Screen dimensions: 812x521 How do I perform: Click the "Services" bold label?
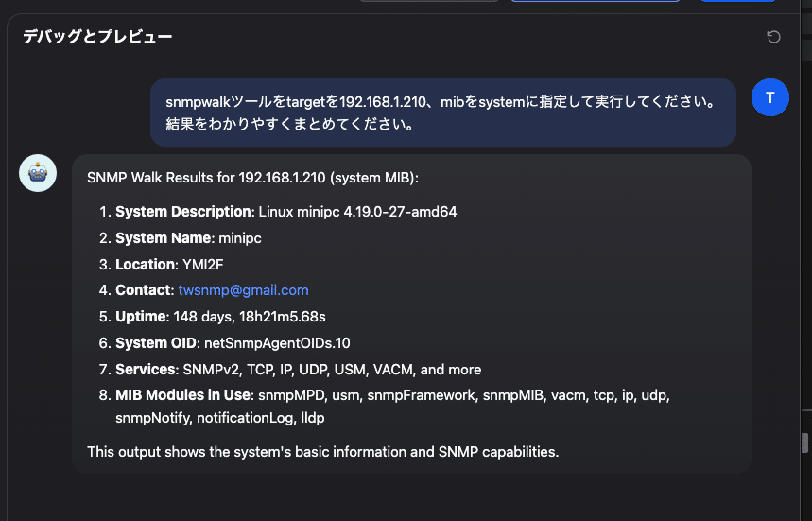[146, 370]
